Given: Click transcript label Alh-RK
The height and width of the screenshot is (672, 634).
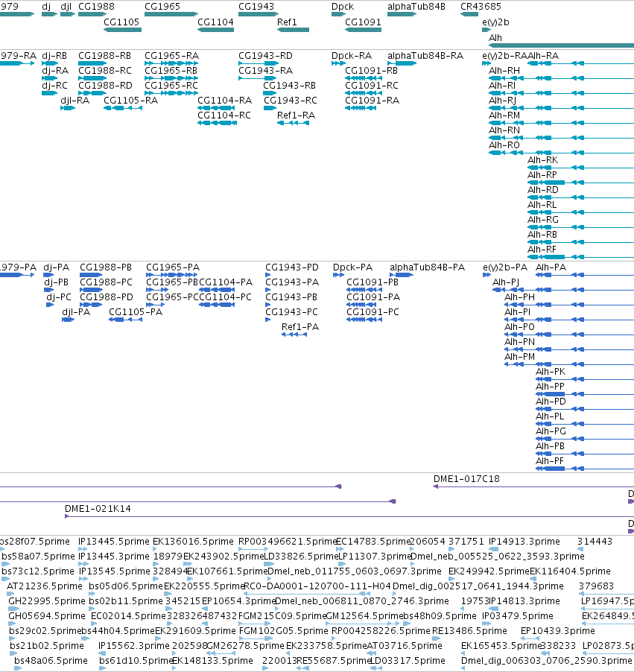Looking at the screenshot, I should [542, 160].
